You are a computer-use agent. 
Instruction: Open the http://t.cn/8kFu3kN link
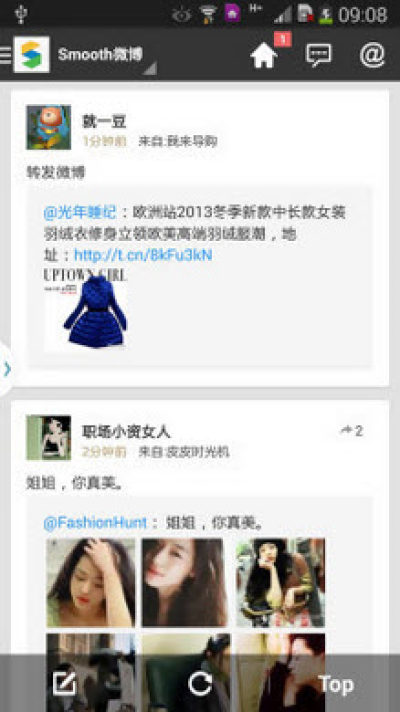[x=143, y=255]
